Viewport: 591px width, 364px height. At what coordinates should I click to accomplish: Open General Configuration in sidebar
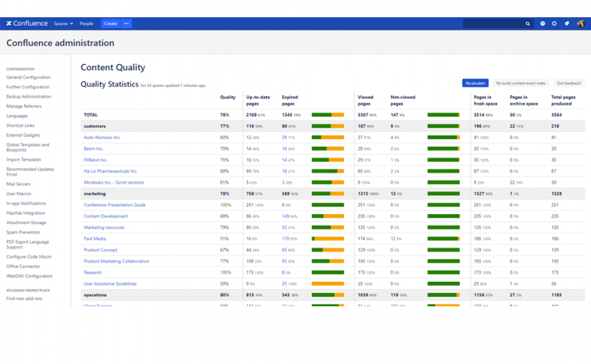pos(29,77)
